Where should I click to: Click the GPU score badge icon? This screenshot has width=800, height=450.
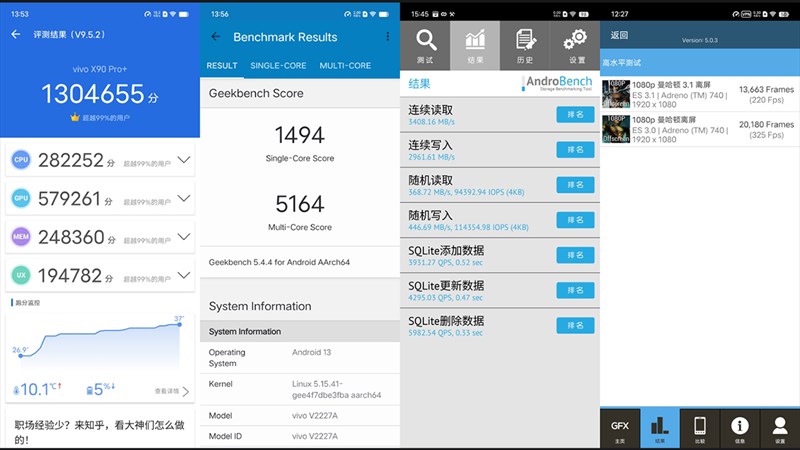21,198
